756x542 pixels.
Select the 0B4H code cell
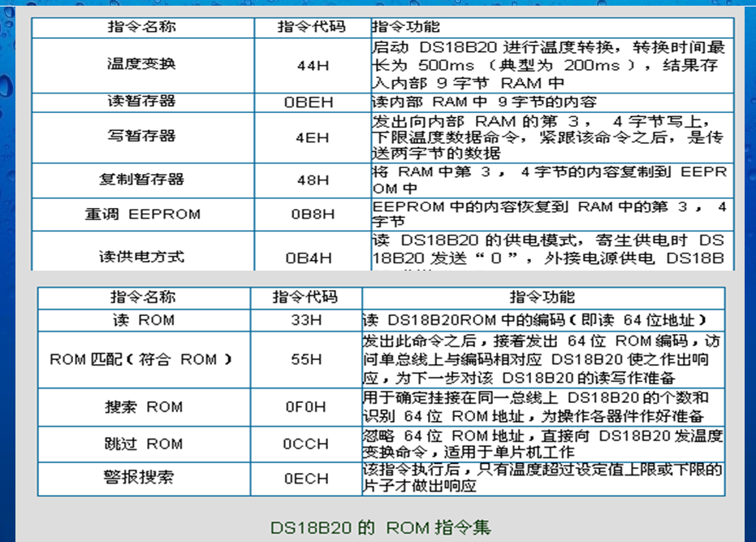click(309, 255)
